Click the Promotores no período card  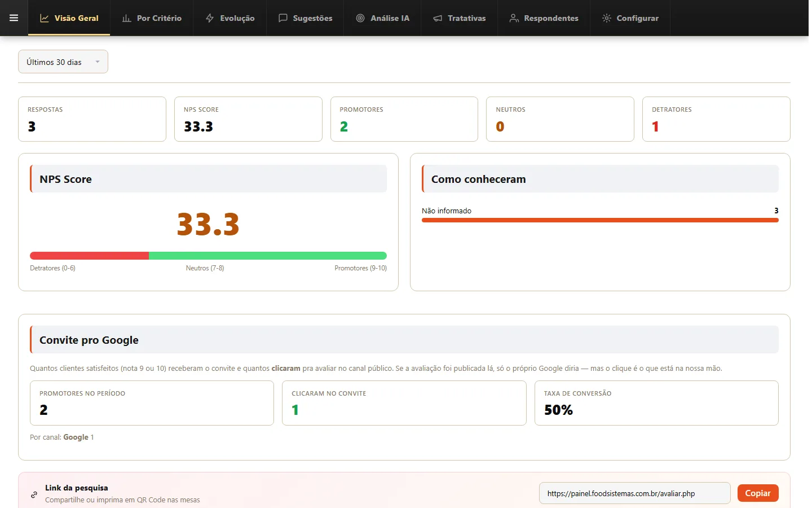pos(152,403)
